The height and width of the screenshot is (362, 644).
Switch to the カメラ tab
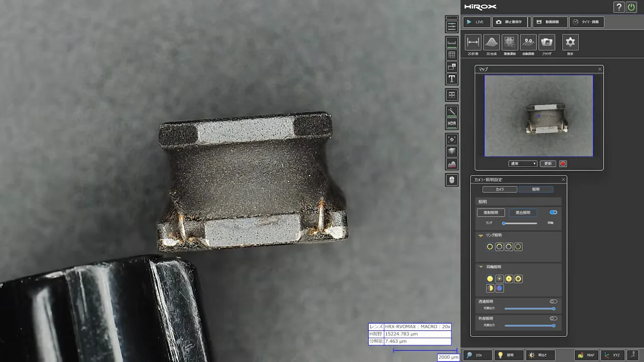(500, 190)
